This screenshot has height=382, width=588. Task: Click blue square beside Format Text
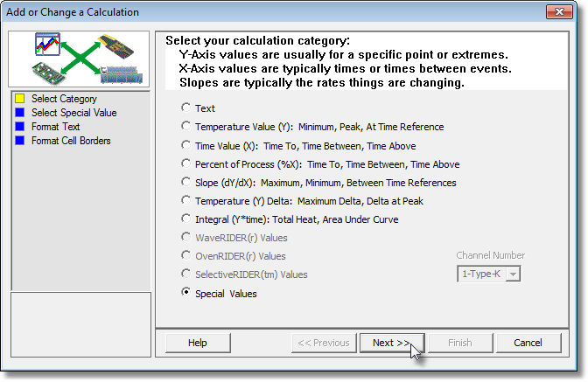(x=19, y=127)
